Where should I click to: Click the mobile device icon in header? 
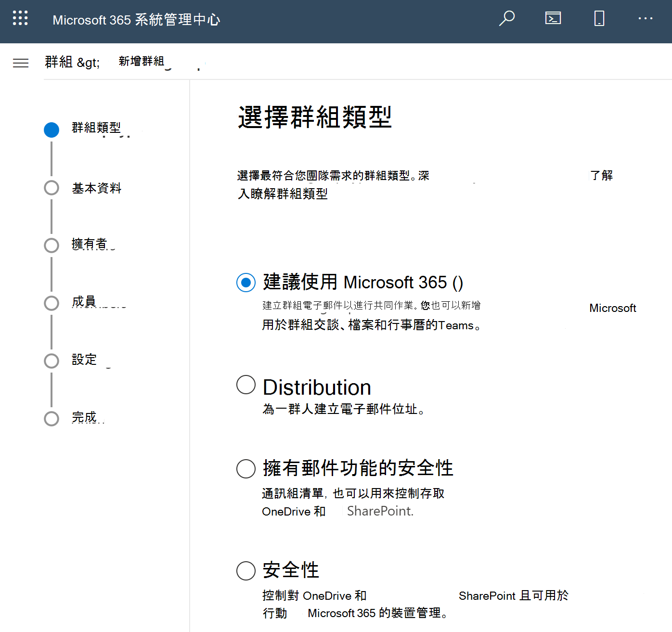click(599, 18)
